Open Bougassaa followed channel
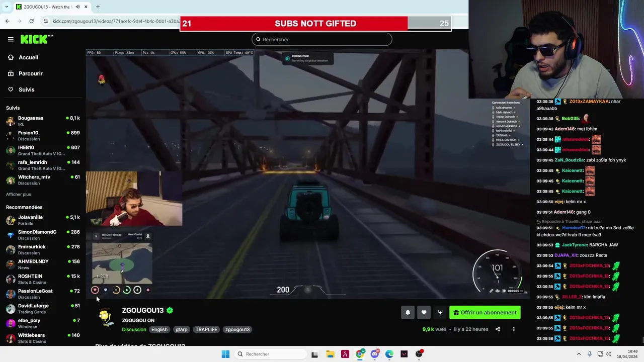This screenshot has width=644, height=362. tap(43, 121)
